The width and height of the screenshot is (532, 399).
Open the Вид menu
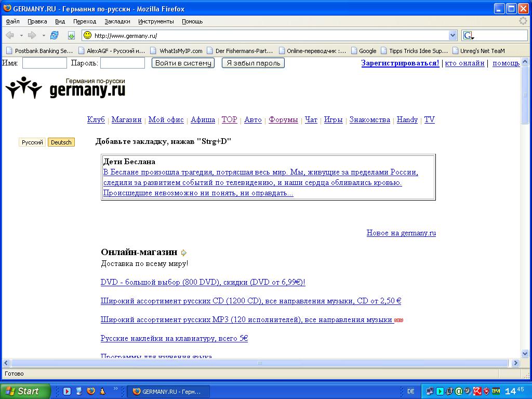tap(60, 21)
